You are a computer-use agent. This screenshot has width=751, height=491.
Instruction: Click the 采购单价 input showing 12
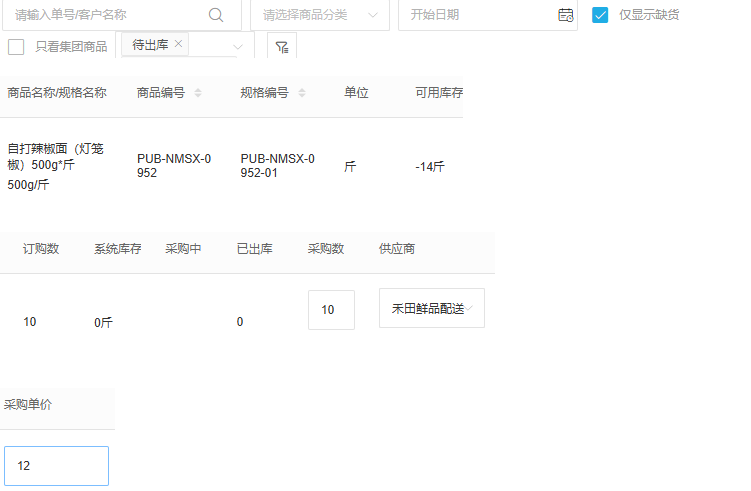pos(57,466)
